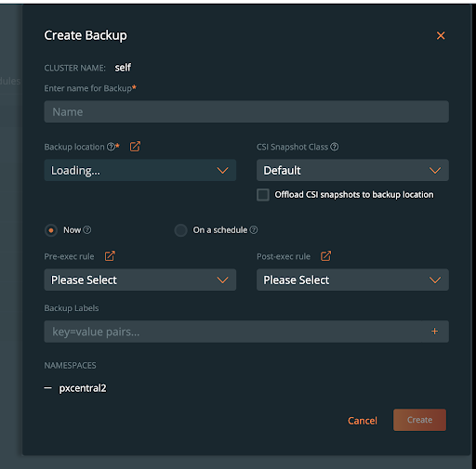
Task: Focus the backup Name input field
Action: pos(246,111)
